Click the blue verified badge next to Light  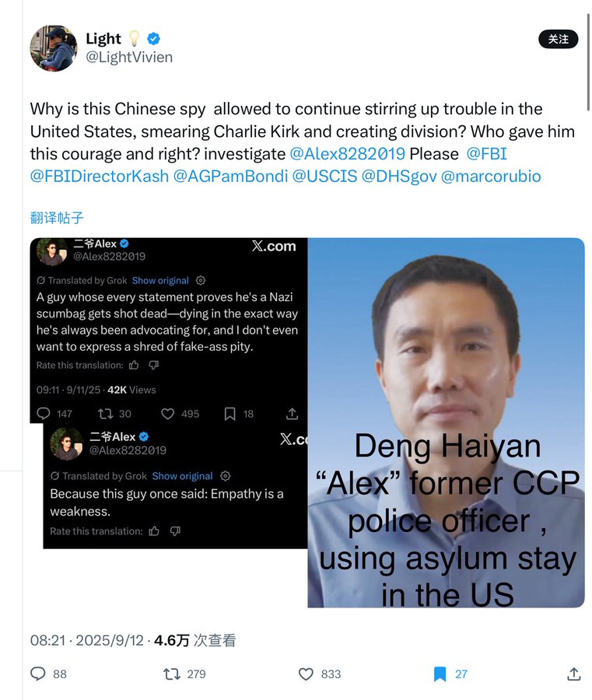tap(153, 39)
